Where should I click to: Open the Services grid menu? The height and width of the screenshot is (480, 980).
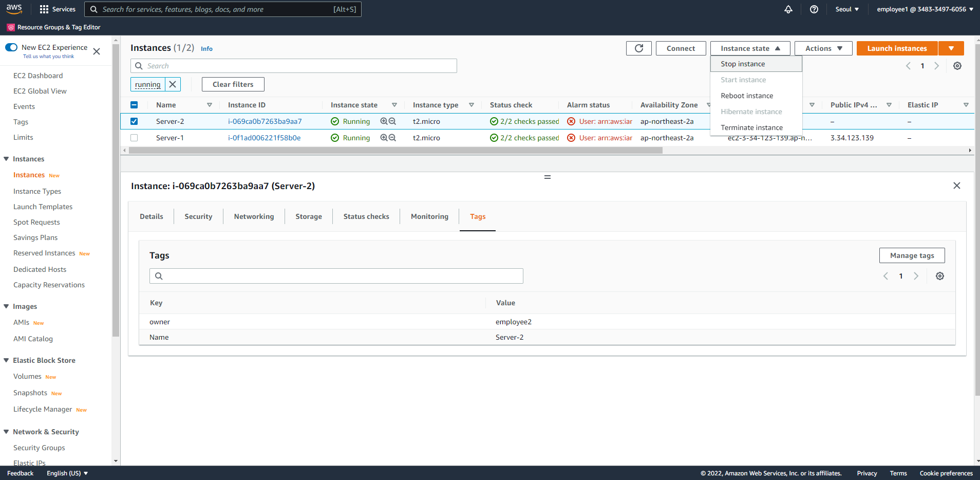[x=58, y=9]
